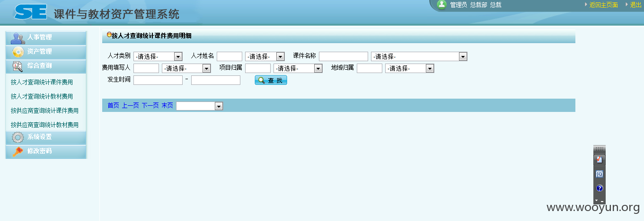Click the 返回主页面 link
Viewport: 644px width, 221px height.
coord(603,5)
